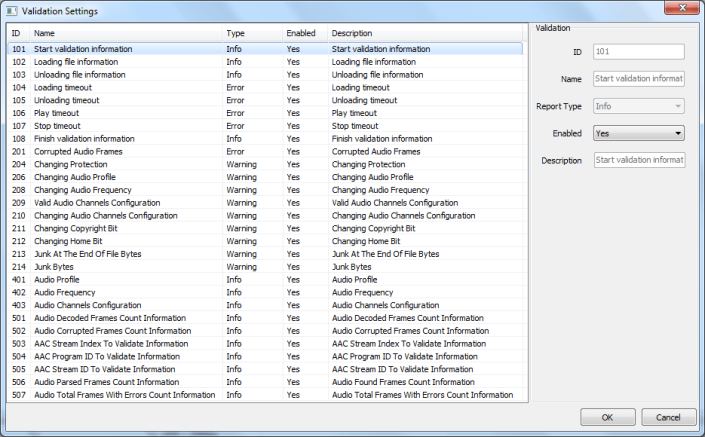Open the Enabled dropdown

click(x=638, y=133)
